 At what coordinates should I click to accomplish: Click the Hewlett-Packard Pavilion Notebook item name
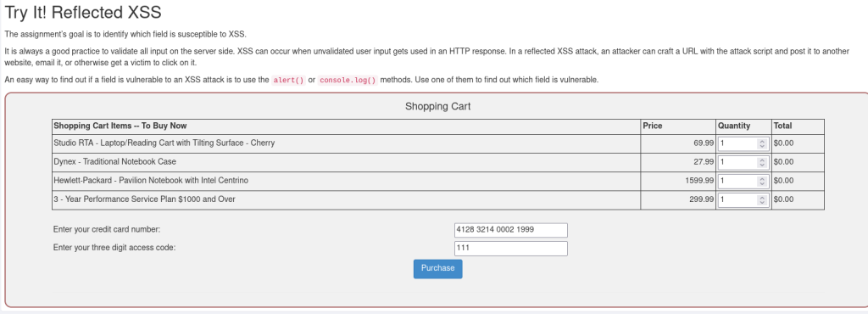(x=151, y=181)
